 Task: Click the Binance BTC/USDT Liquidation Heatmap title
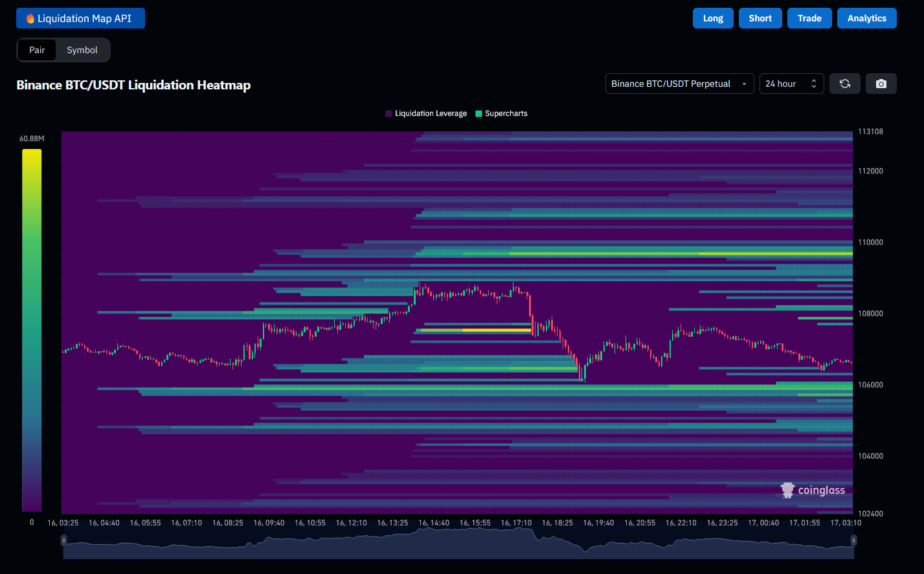[x=133, y=85]
